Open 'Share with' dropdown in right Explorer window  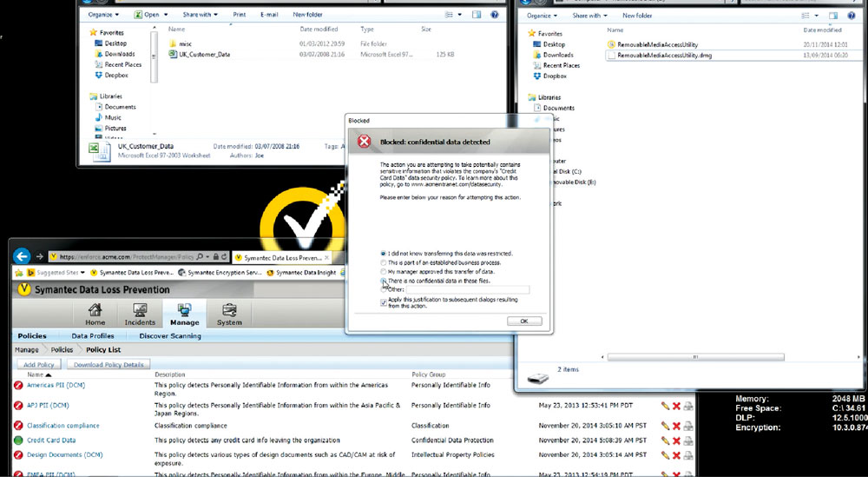coord(589,16)
